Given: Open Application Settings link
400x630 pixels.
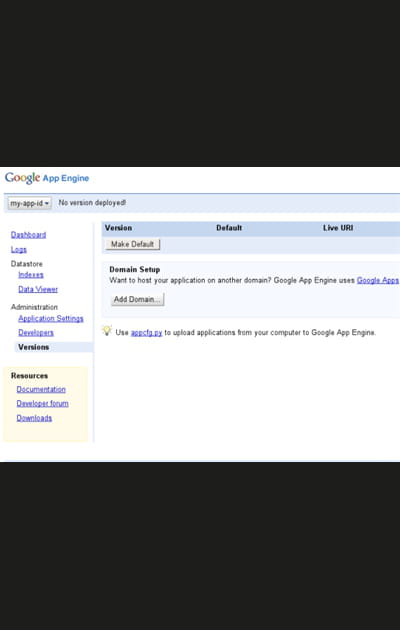Looking at the screenshot, I should coord(51,319).
